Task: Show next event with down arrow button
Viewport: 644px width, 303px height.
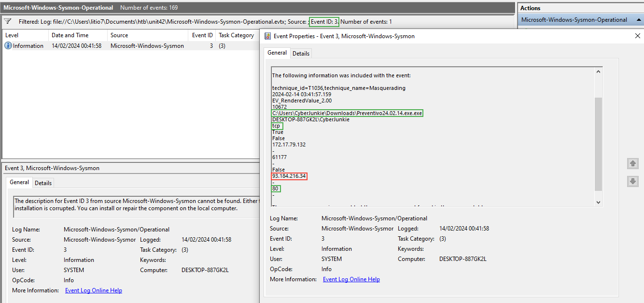Action: [x=633, y=181]
